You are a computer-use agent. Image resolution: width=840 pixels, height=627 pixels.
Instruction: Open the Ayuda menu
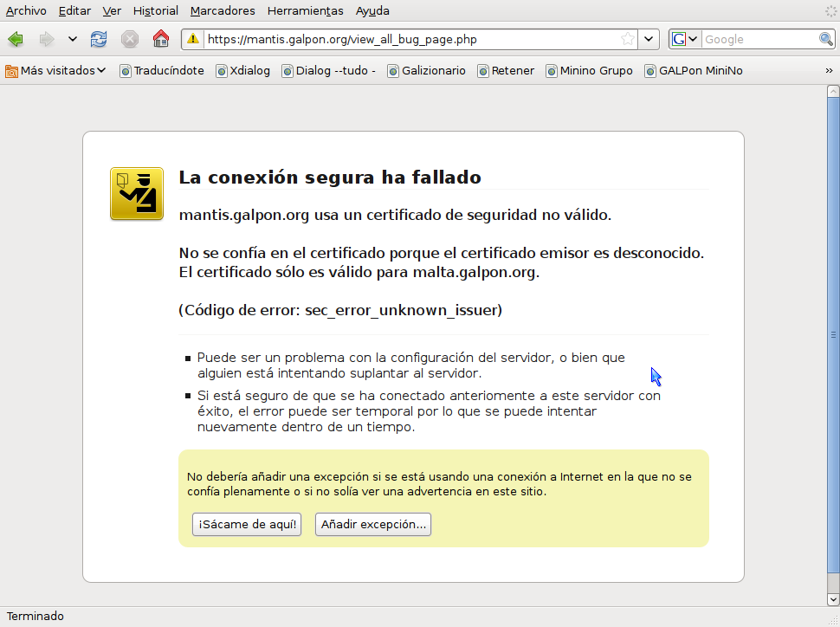(372, 10)
